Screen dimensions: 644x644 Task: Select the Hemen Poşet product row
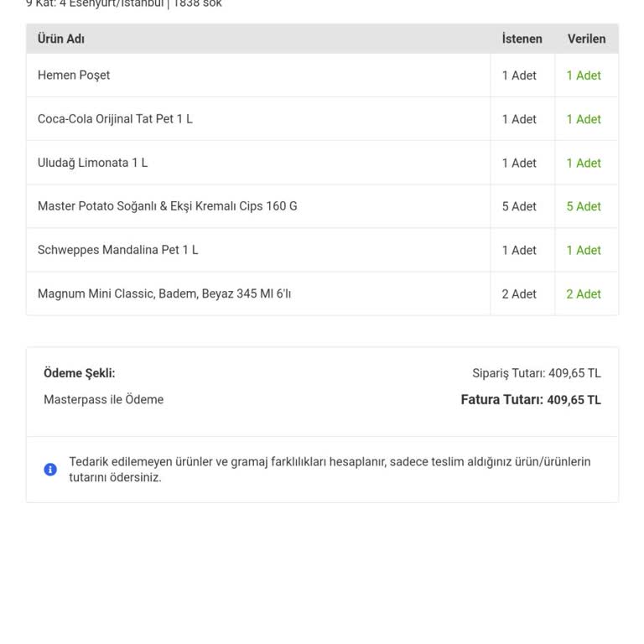click(x=322, y=75)
